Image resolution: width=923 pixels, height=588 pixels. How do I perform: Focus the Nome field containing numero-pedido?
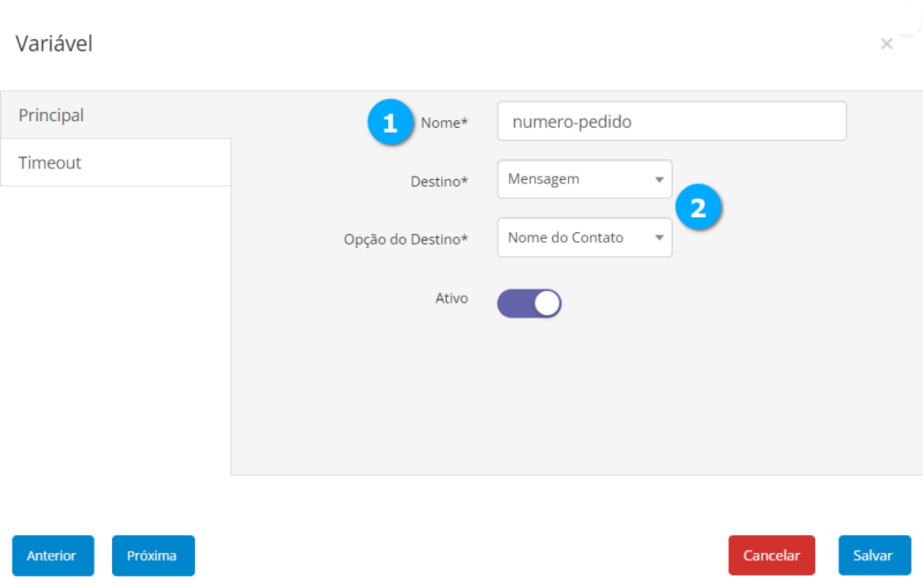click(671, 122)
